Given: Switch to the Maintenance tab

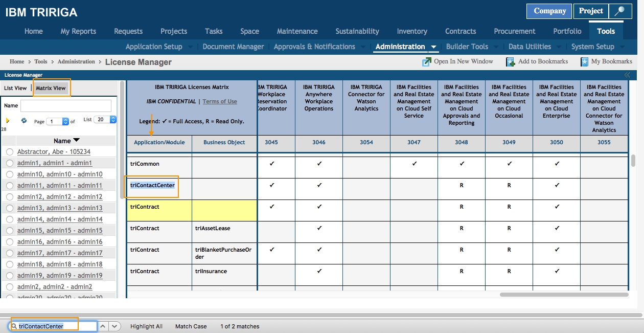Looking at the screenshot, I should (x=297, y=31).
